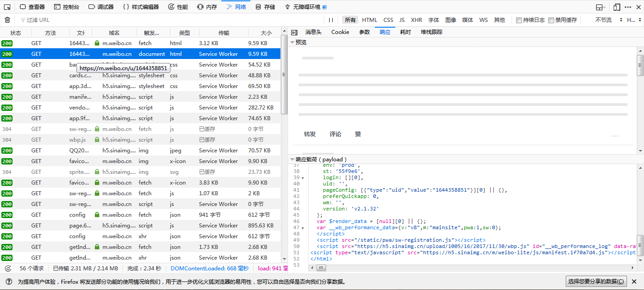This screenshot has width=644, height=290.
Task: Sort requests by 传输 column header
Action: 224,33
